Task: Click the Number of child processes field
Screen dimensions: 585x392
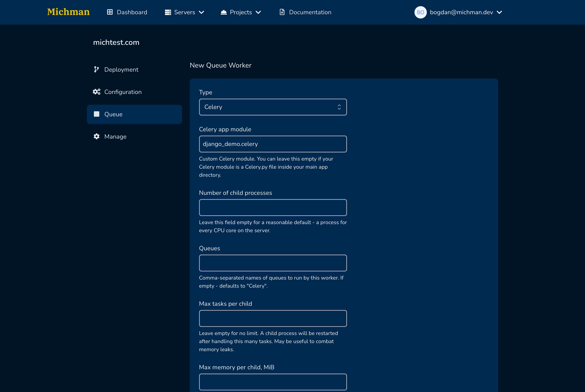Action: (x=273, y=208)
